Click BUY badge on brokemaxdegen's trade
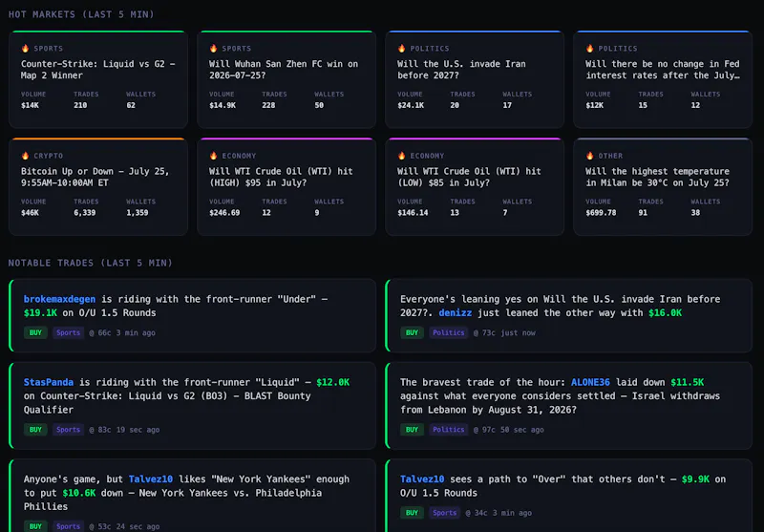764x532 pixels. pyautogui.click(x=35, y=332)
